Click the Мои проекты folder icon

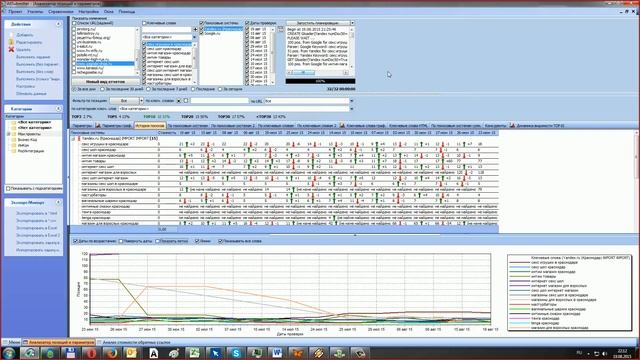click(13, 134)
